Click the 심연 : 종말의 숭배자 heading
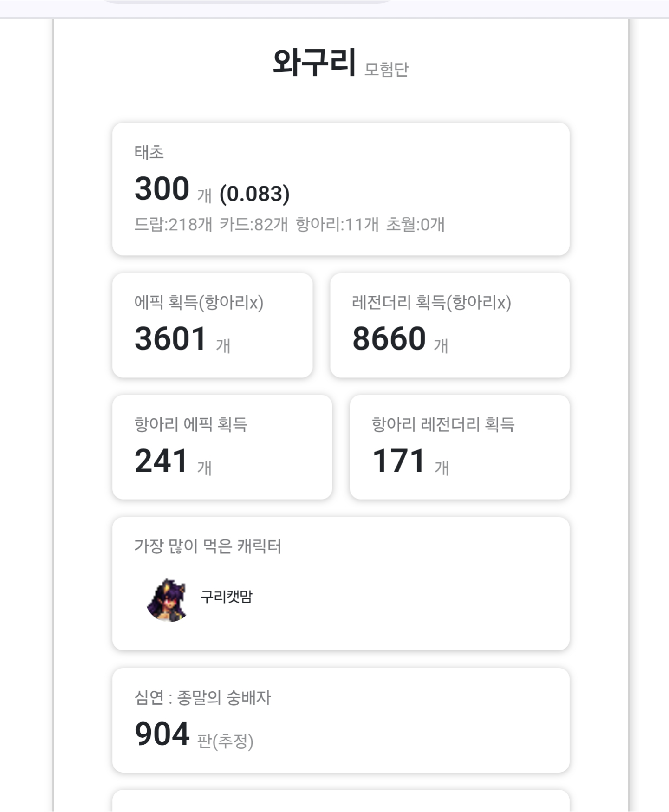This screenshot has height=812, width=669. (202, 697)
